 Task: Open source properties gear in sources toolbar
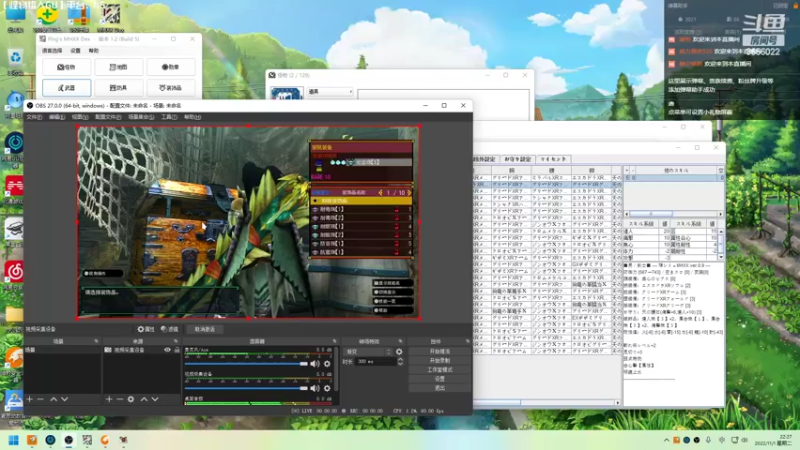point(131,399)
